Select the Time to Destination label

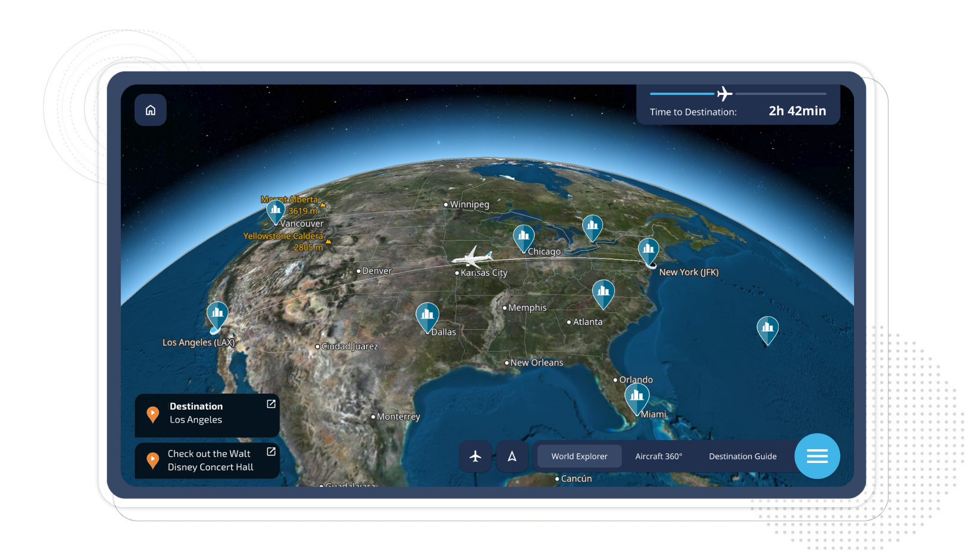click(693, 112)
